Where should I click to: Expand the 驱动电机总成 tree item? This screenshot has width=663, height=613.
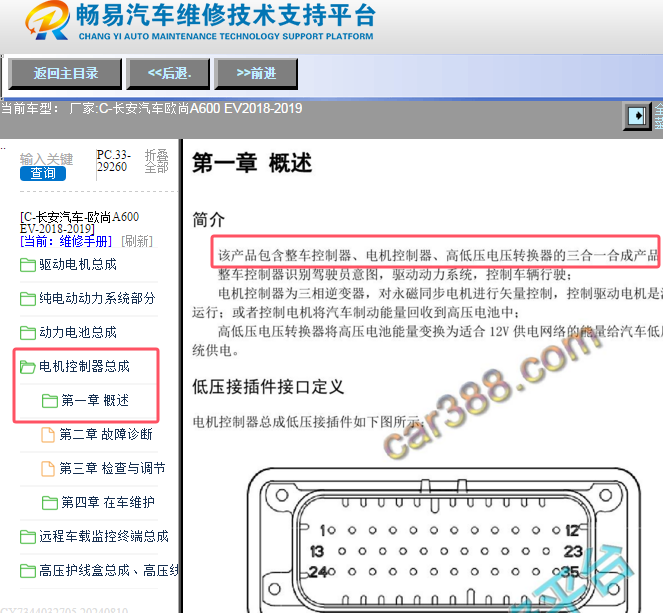coord(78,265)
